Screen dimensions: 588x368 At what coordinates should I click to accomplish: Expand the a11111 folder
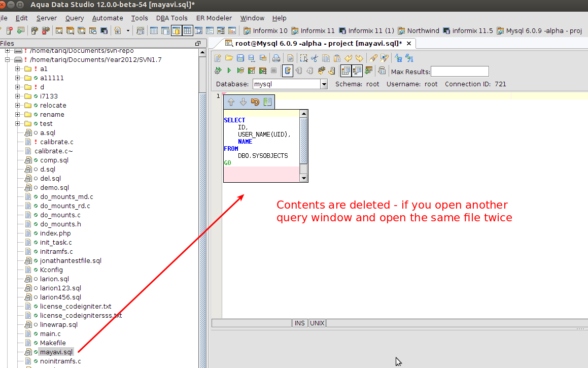click(x=17, y=78)
